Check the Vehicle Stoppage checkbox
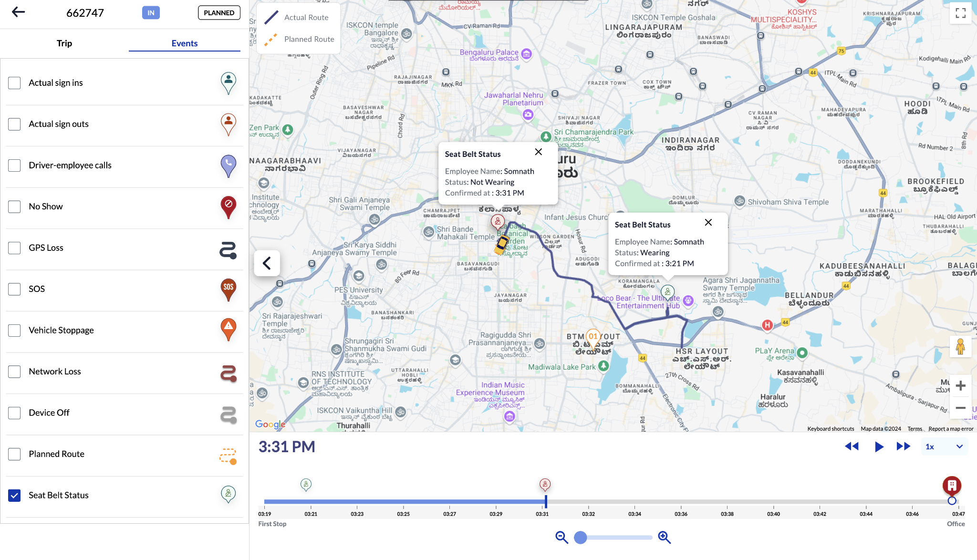The height and width of the screenshot is (560, 977). tap(14, 330)
